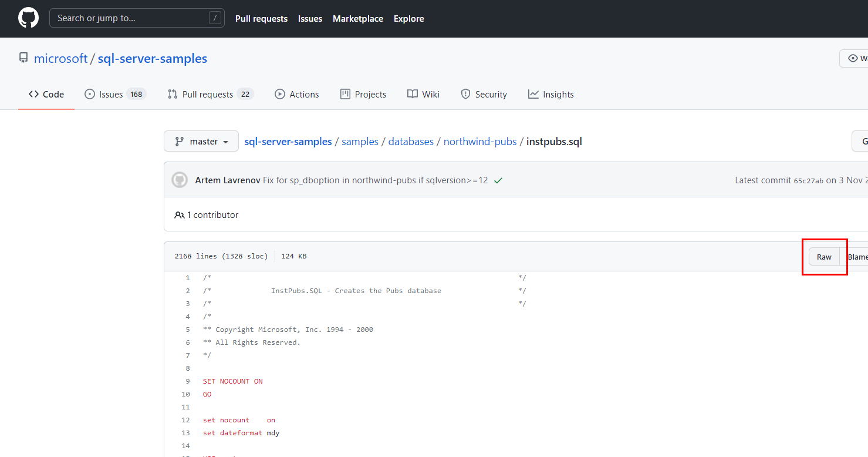Navigate to samples folder in breadcrumb

pyautogui.click(x=360, y=142)
